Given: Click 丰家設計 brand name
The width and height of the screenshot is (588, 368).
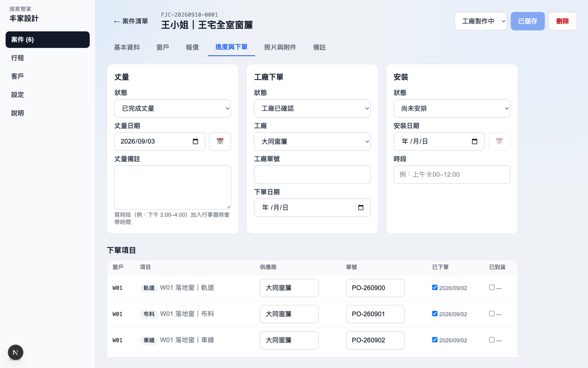Looking at the screenshot, I should 24,18.
